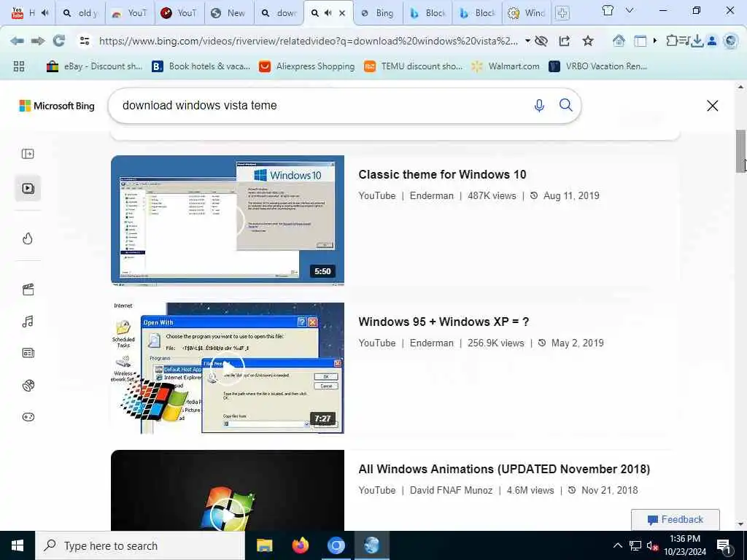Screen dimensions: 747x560
Task: Open the news sidebar icon
Action: pyautogui.click(x=28, y=353)
